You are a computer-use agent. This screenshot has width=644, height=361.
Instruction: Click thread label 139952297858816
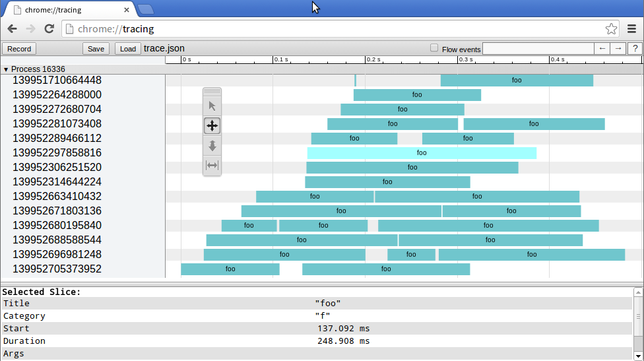tap(57, 152)
